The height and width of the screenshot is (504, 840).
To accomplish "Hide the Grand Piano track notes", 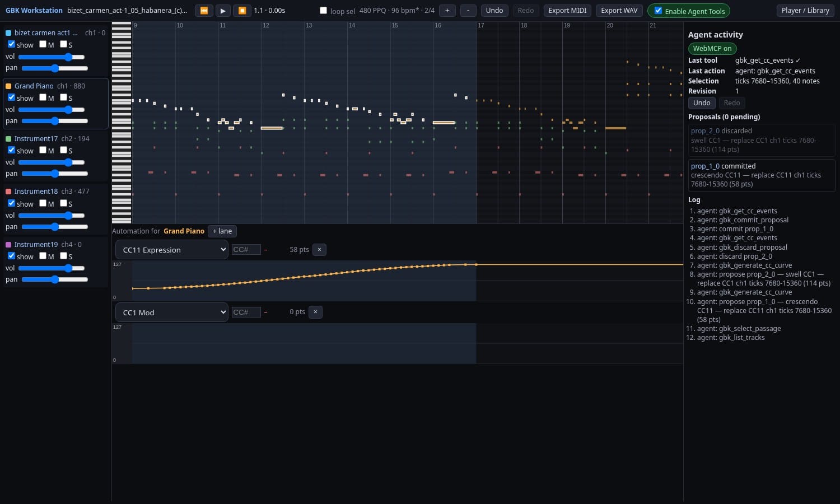I will 11,97.
